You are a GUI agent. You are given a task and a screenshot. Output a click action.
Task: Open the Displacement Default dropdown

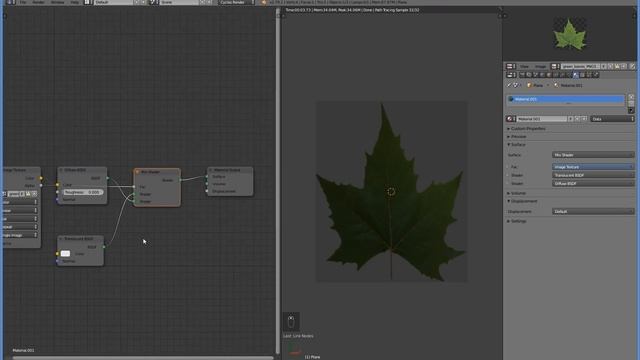(593, 211)
